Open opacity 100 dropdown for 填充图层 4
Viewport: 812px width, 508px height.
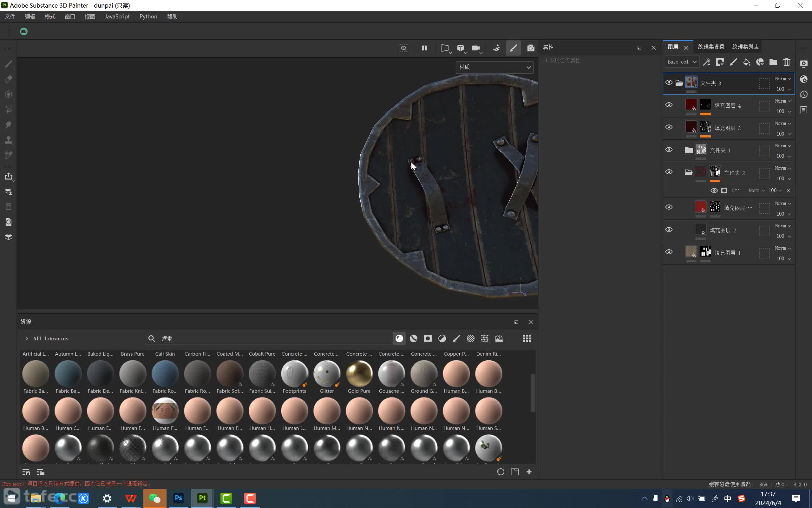[783, 111]
